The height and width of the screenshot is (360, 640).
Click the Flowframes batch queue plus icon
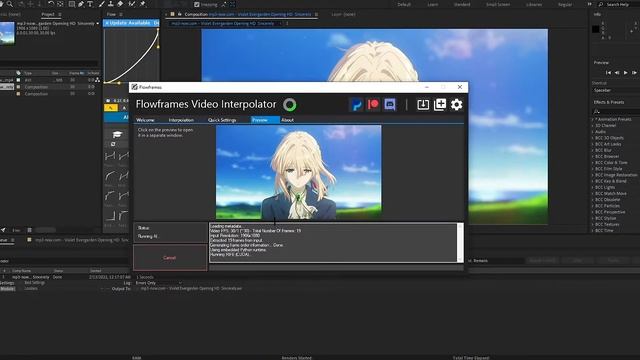tap(440, 105)
